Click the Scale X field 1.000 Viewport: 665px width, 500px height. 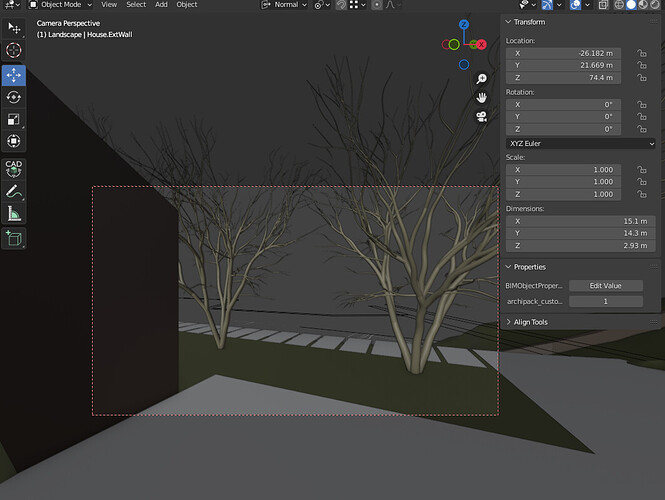tap(563, 170)
